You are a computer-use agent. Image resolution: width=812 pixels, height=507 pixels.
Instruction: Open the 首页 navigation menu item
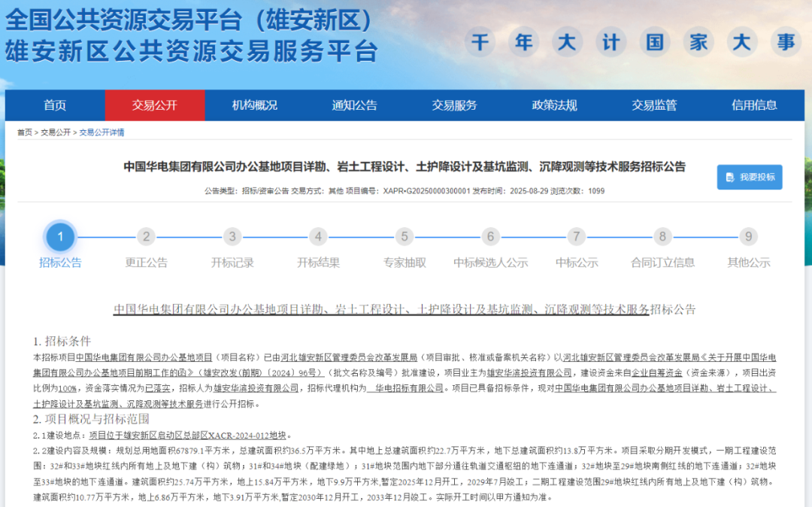tap(55, 105)
